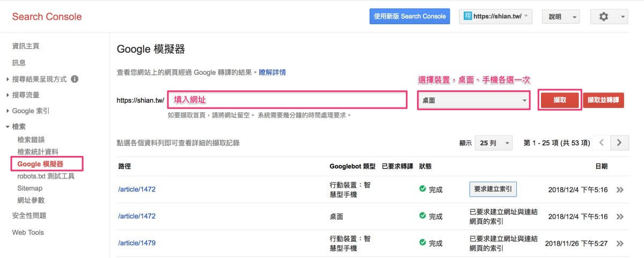Click the 擷取並轉譯 button
The image size is (644, 258).
603,101
